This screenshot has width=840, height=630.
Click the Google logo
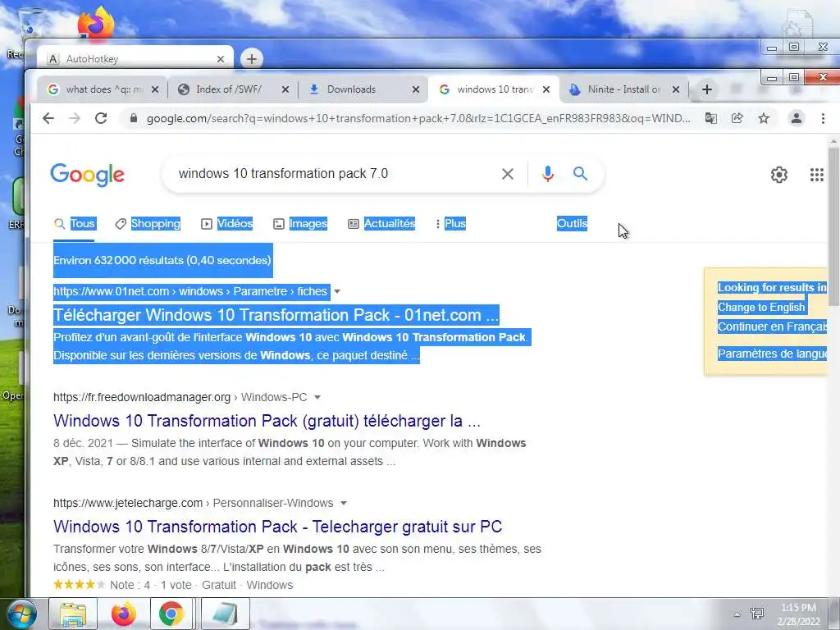click(x=87, y=175)
